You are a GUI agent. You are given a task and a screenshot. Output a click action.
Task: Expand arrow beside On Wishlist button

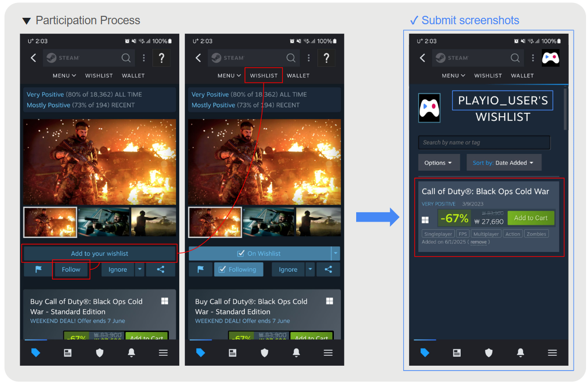pos(336,254)
